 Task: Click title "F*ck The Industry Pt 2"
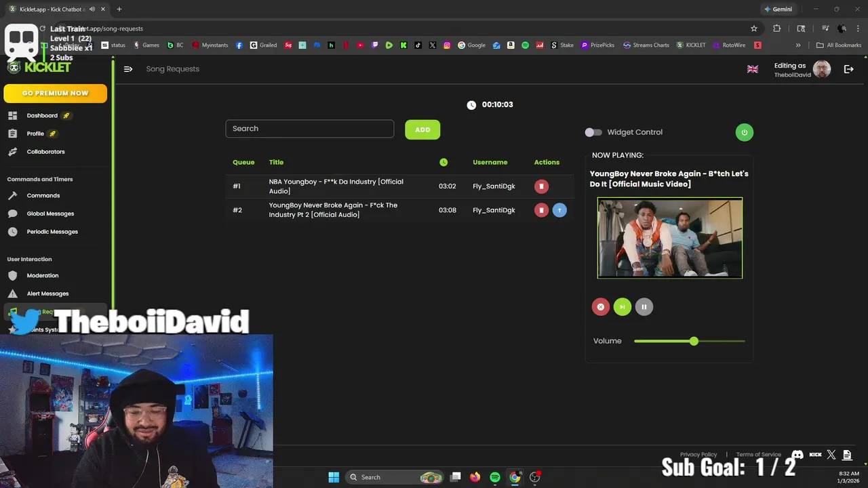(x=333, y=210)
